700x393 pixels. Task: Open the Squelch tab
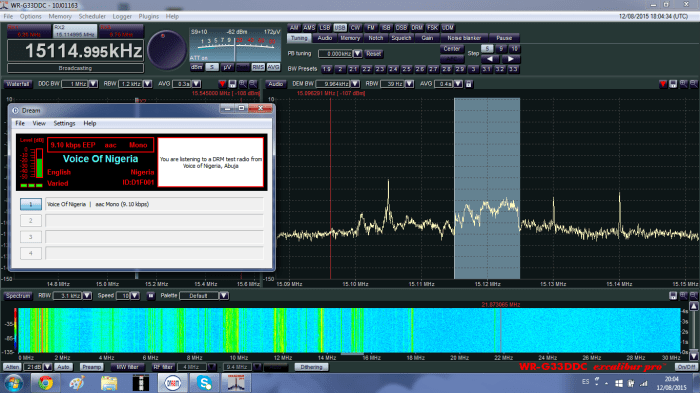point(401,38)
